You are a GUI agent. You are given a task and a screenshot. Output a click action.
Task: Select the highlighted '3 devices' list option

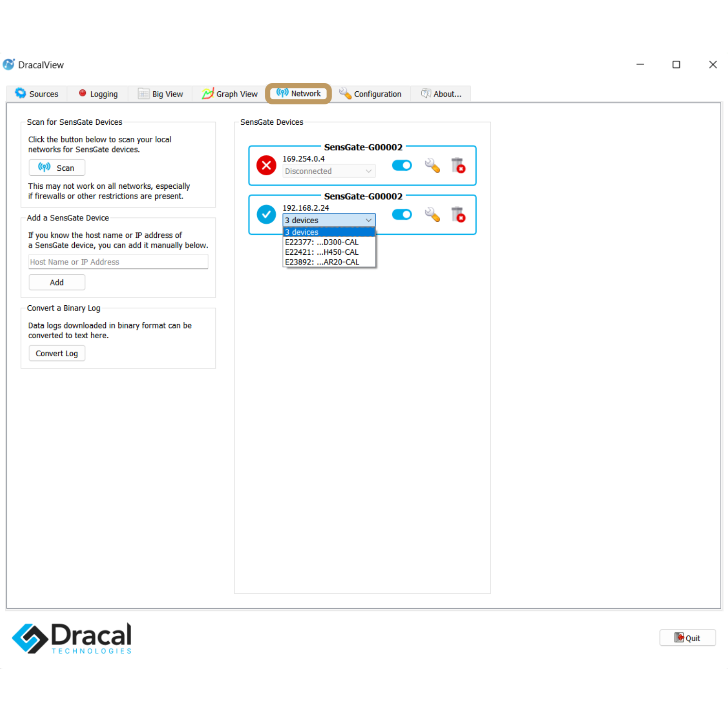point(329,232)
